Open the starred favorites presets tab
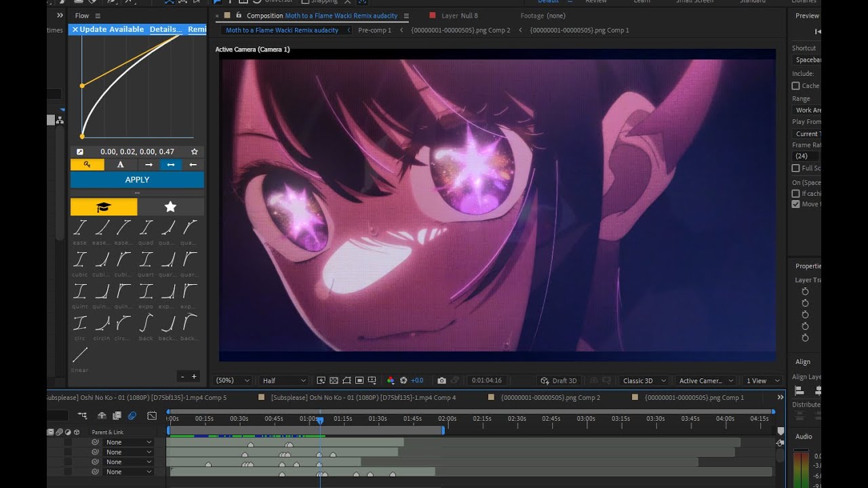This screenshot has width=868, height=488. coord(170,207)
